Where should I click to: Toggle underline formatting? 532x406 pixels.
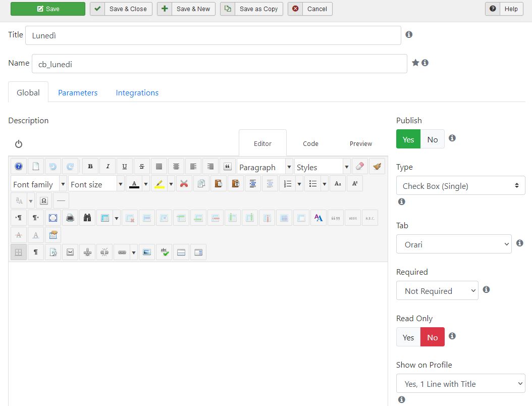pos(125,166)
